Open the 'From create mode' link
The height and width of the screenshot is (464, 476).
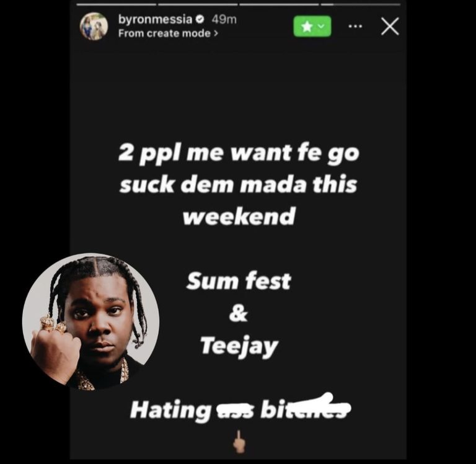click(x=168, y=33)
